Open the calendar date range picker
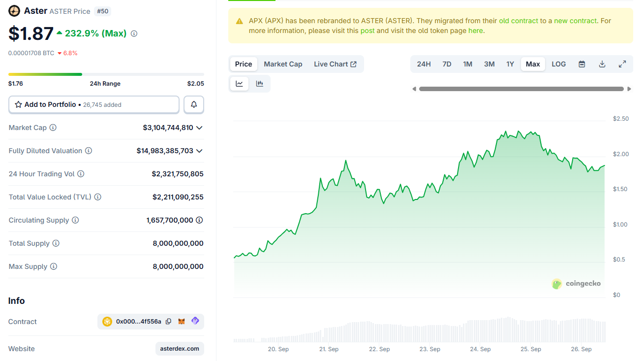 582,64
